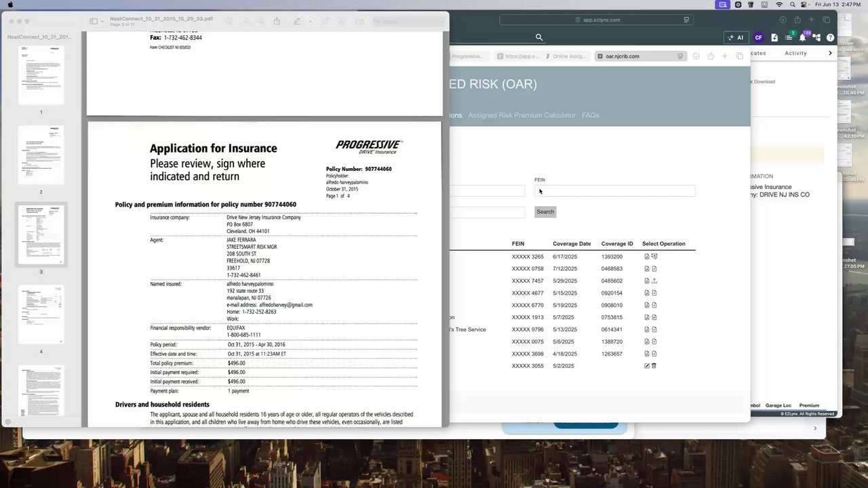Open the EZLynx help question mark icon

(x=830, y=38)
